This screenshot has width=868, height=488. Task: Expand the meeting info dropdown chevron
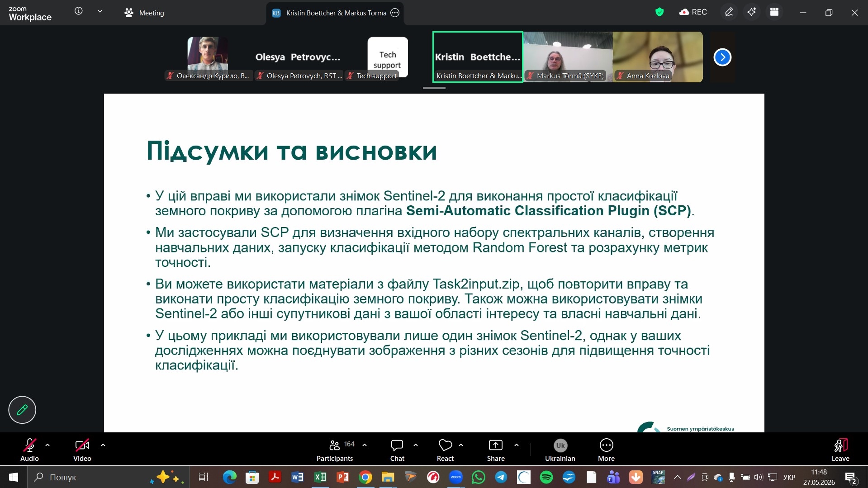(100, 11)
